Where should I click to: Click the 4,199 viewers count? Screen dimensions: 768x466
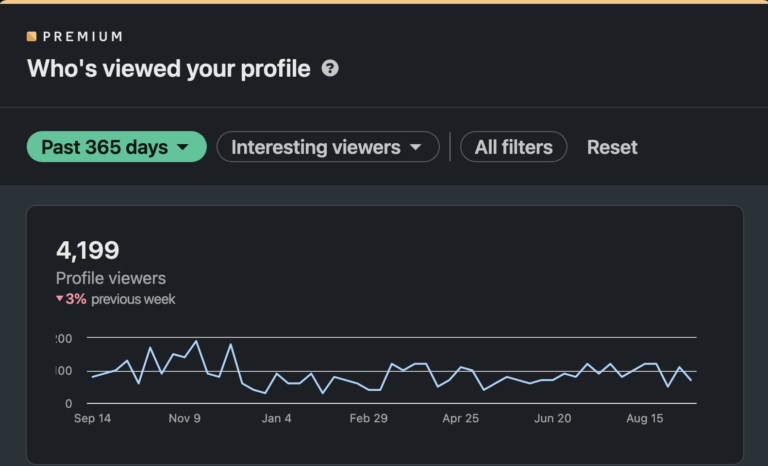(x=88, y=250)
